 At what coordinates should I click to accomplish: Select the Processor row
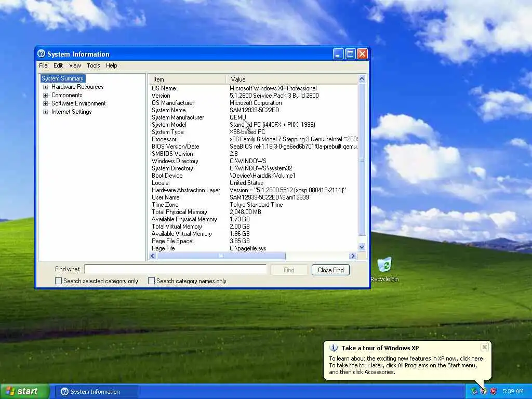253,139
